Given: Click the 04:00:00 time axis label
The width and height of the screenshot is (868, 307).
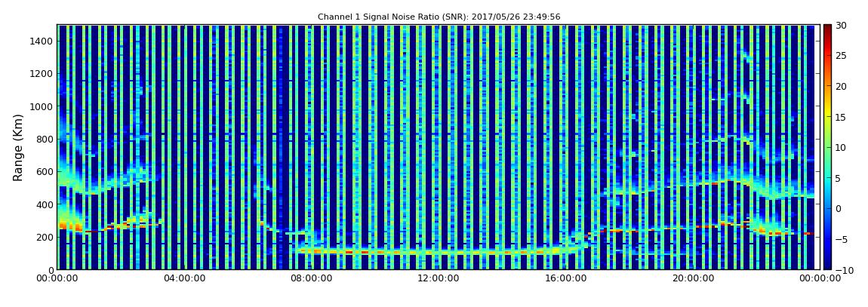Looking at the screenshot, I should click(x=183, y=279).
